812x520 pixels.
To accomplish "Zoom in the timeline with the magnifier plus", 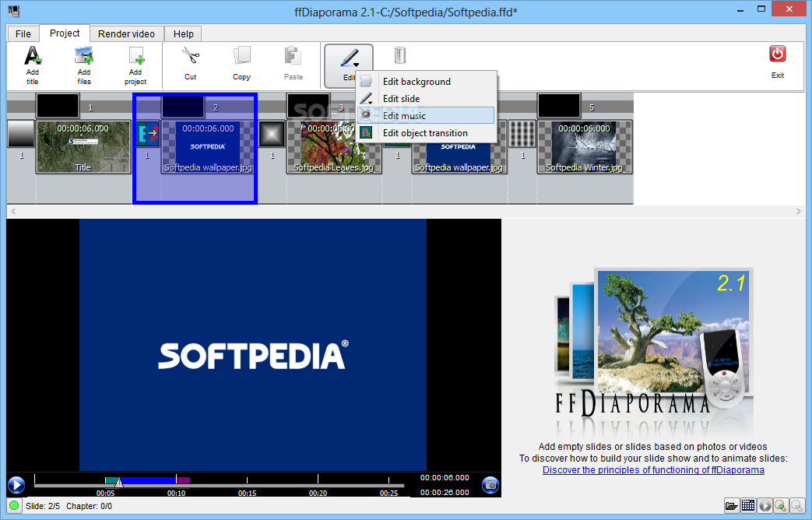I will [781, 505].
